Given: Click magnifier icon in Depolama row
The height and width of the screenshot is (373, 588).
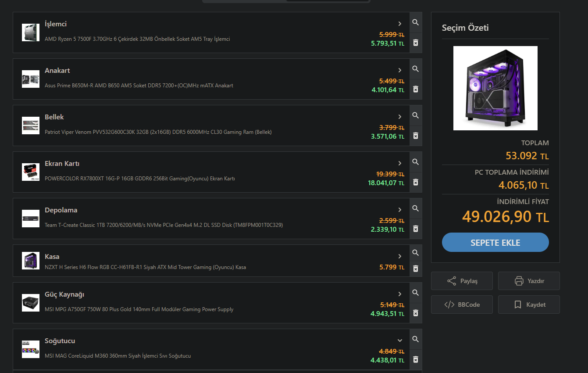Looking at the screenshot, I should pos(415,208).
